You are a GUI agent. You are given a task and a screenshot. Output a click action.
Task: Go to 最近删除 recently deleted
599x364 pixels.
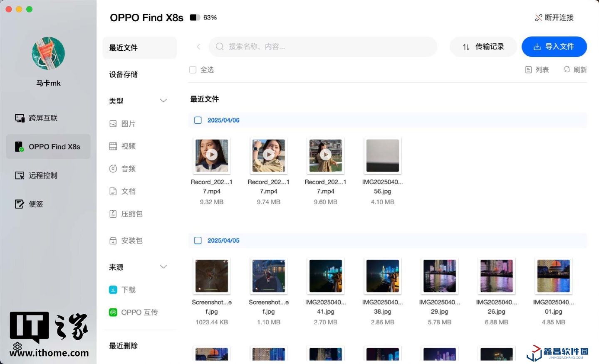(124, 346)
